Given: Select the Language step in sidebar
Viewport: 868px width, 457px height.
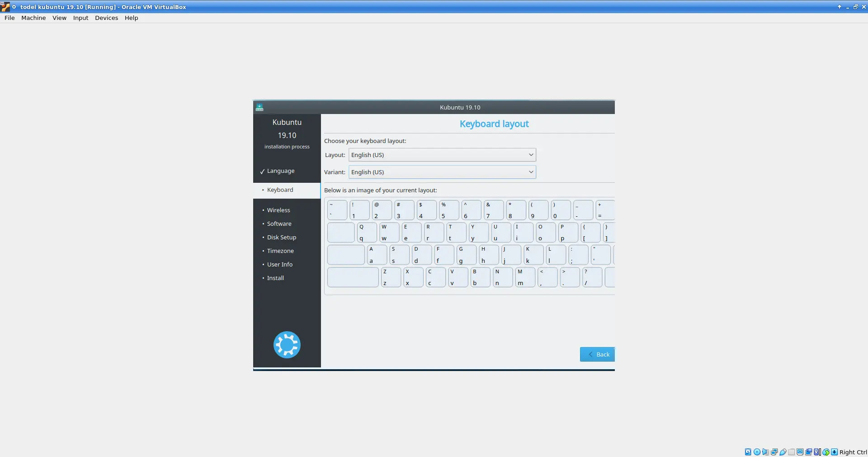Looking at the screenshot, I should (281, 171).
